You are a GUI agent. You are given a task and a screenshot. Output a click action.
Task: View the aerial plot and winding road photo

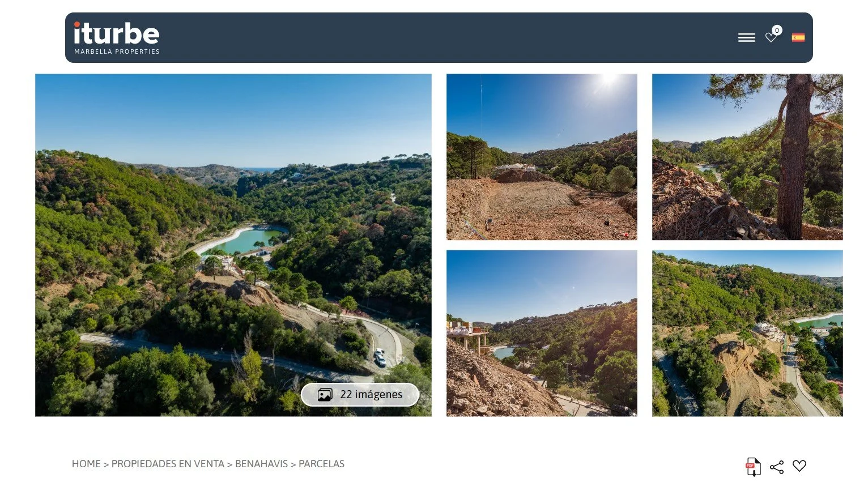tap(747, 334)
